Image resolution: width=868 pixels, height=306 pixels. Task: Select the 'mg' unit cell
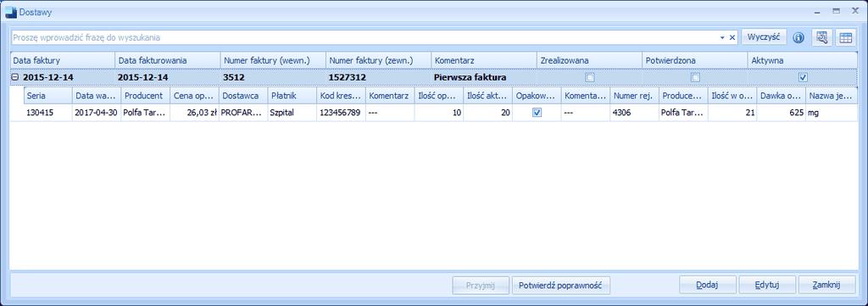tap(831, 113)
